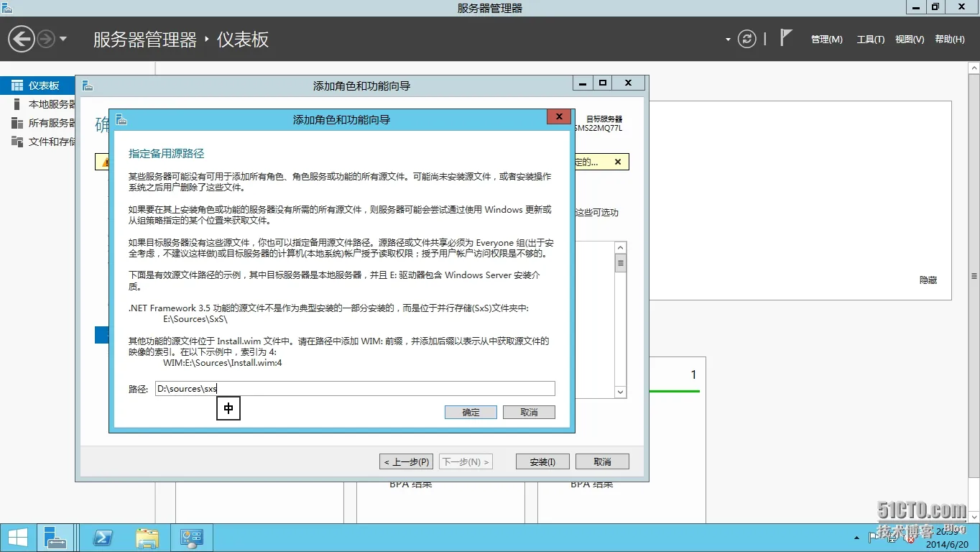Open the navigation history dropdown beside Forward arrow
980x552 pixels.
click(x=63, y=39)
